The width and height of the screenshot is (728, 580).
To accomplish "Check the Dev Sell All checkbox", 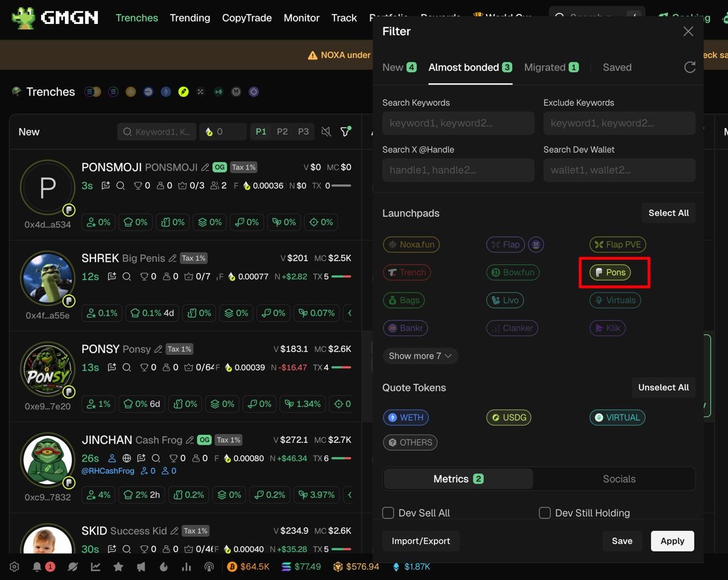I will tap(388, 513).
